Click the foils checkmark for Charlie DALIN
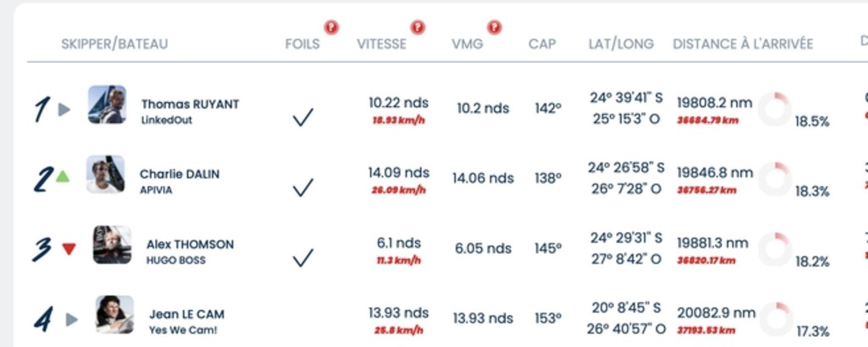The width and height of the screenshot is (868, 347). (303, 188)
